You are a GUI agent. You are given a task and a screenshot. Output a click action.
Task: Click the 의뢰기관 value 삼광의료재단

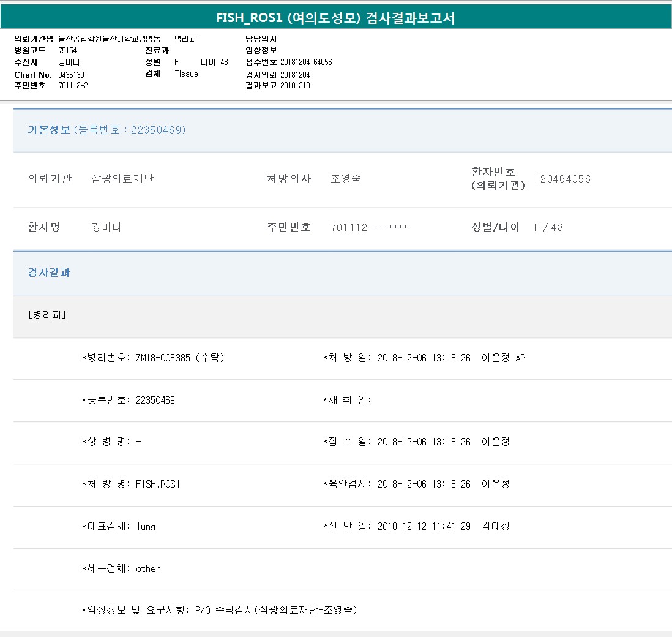122,179
